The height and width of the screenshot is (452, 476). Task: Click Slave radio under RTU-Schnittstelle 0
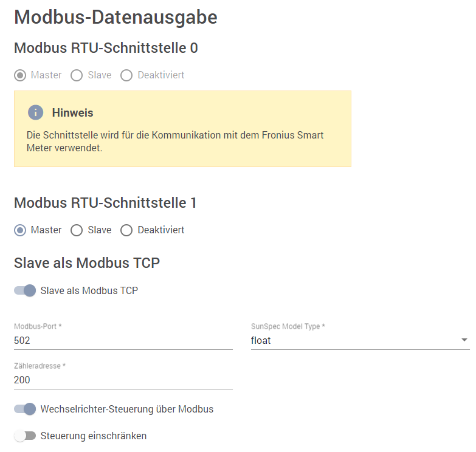[77, 75]
